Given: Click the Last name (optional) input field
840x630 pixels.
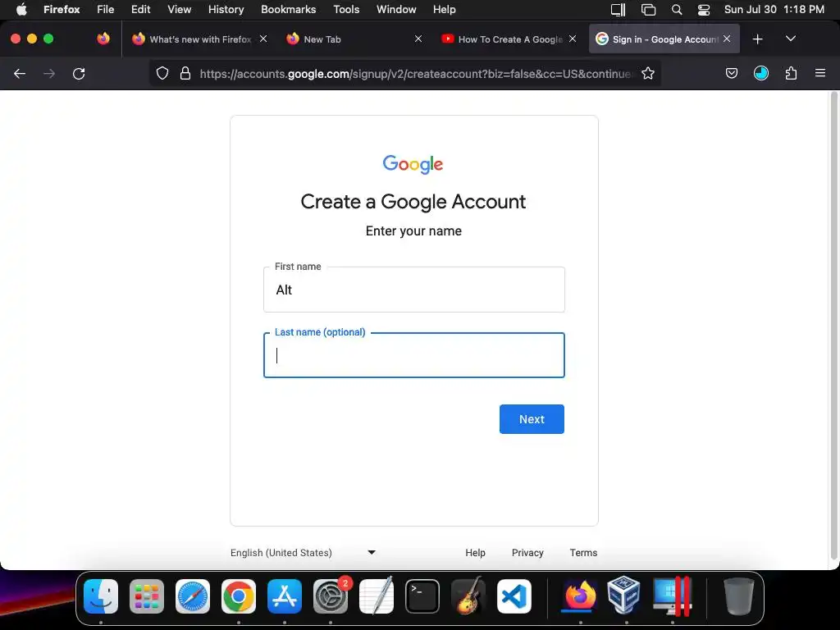Looking at the screenshot, I should [414, 355].
